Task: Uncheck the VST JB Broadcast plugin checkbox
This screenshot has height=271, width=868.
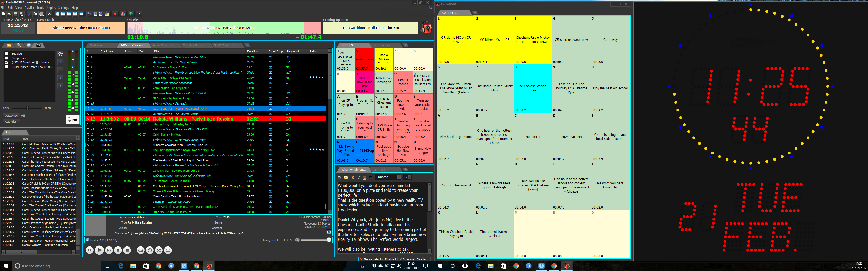Action: (x=6, y=62)
